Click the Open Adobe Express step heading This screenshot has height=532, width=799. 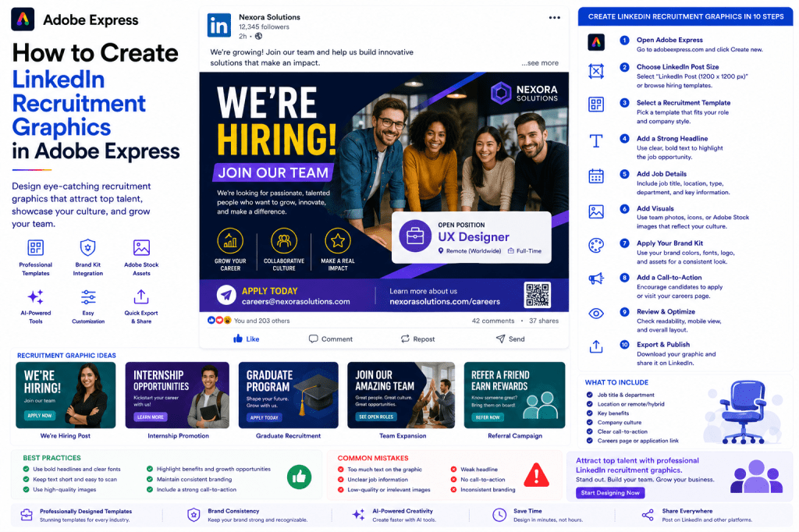coord(669,40)
